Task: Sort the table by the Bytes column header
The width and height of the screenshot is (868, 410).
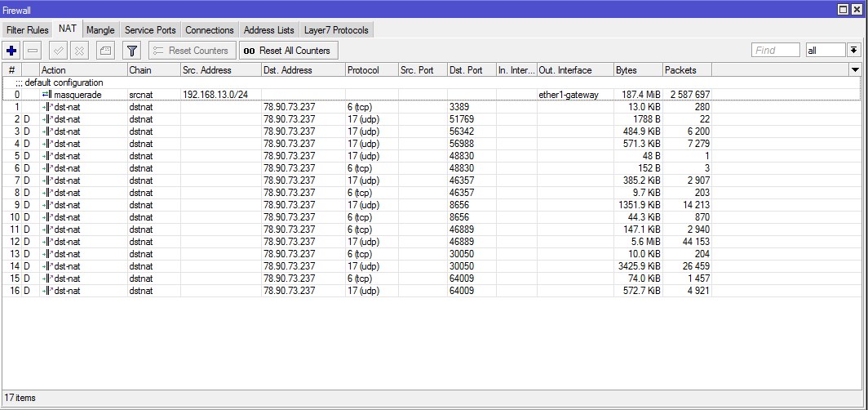Action: [x=637, y=70]
